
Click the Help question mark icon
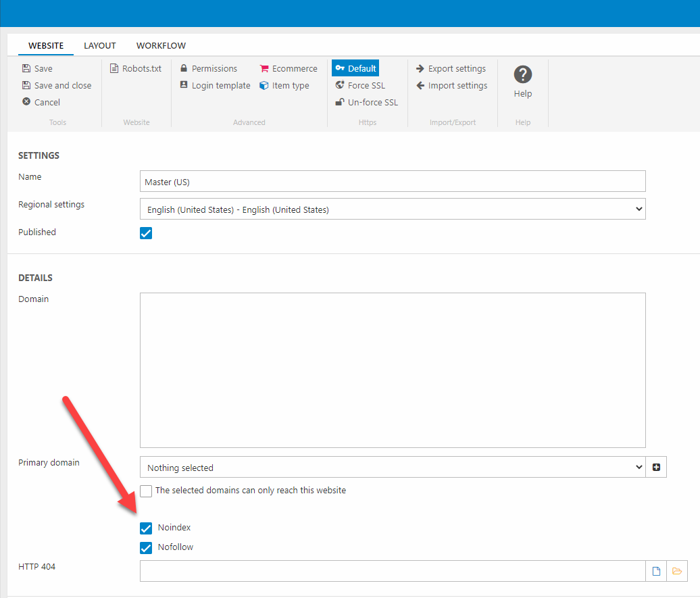(x=522, y=75)
